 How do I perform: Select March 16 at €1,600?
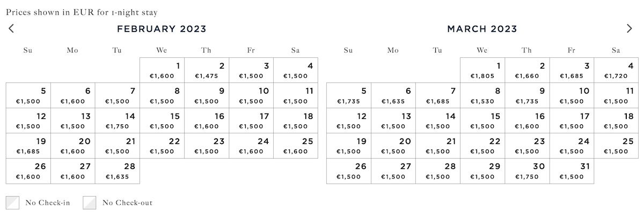(x=527, y=121)
